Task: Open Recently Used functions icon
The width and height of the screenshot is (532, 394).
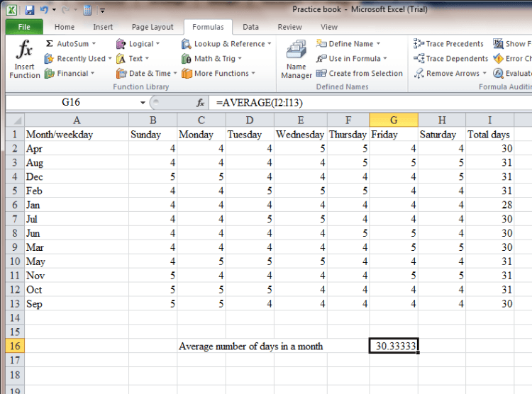Action: tap(49, 59)
